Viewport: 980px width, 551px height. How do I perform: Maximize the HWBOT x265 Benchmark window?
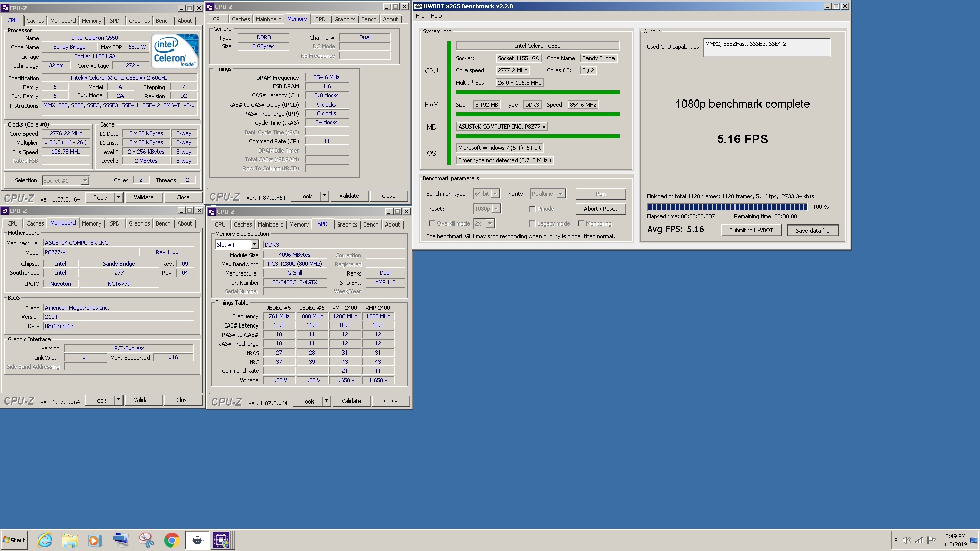836,6
